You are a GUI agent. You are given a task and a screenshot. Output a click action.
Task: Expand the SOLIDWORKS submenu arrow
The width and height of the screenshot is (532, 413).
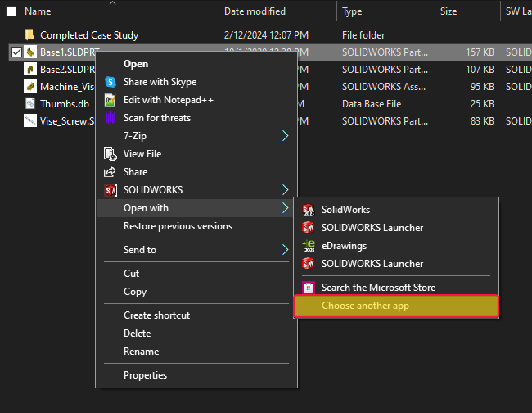tap(286, 190)
